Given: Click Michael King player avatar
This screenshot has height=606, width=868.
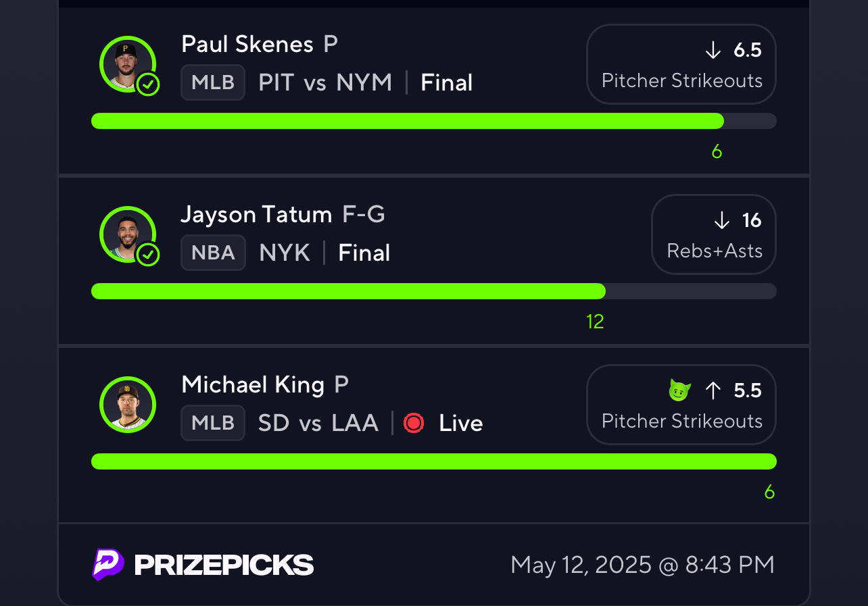Looking at the screenshot, I should coord(128,405).
